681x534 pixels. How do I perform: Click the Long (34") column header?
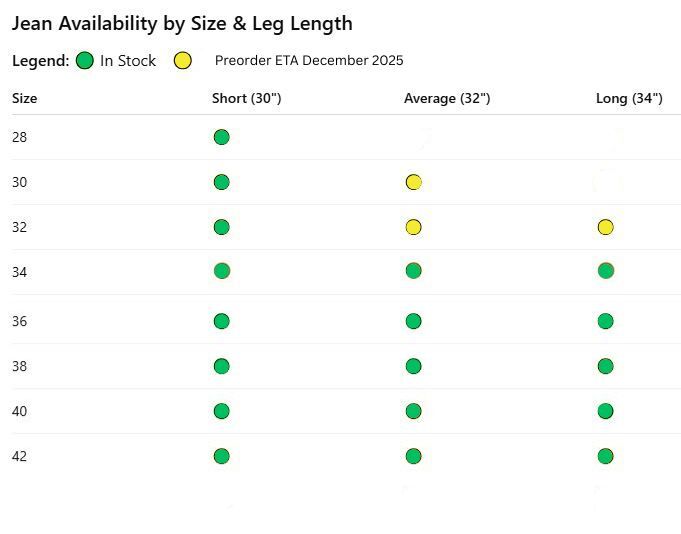pos(629,98)
